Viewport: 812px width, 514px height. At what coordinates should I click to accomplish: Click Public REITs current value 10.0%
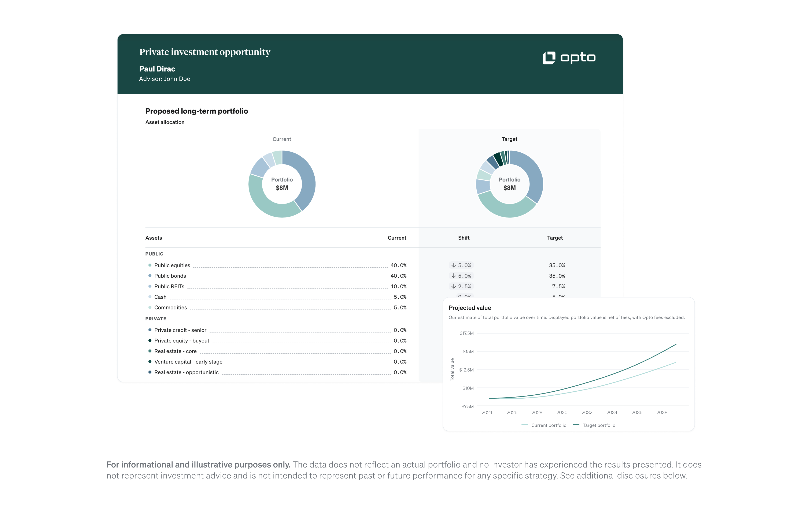[399, 287]
